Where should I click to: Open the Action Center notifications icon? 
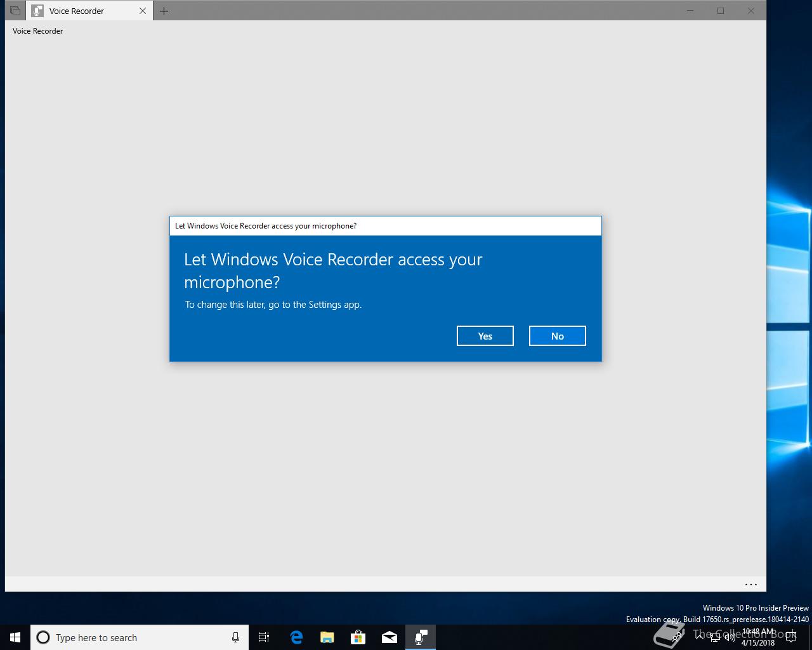tap(791, 637)
